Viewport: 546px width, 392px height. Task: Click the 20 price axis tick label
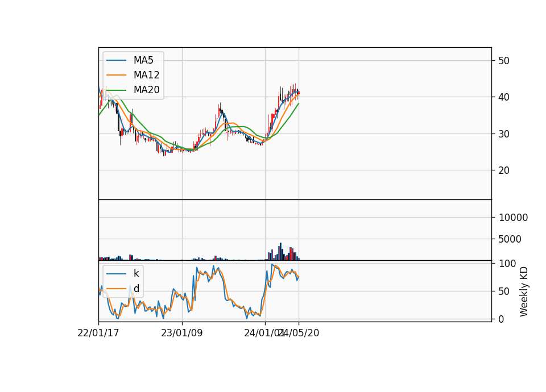click(504, 170)
